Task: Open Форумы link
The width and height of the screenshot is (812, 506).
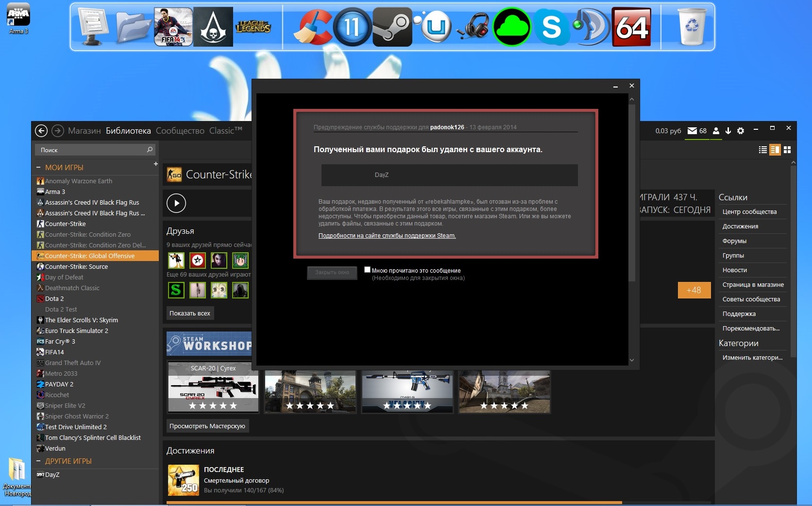Action: click(734, 241)
